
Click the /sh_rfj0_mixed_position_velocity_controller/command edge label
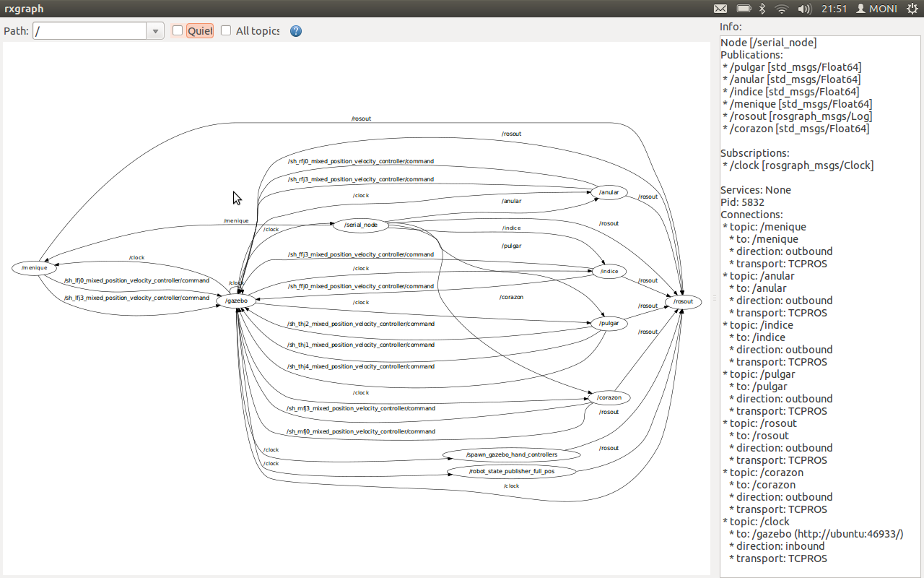[x=361, y=162]
